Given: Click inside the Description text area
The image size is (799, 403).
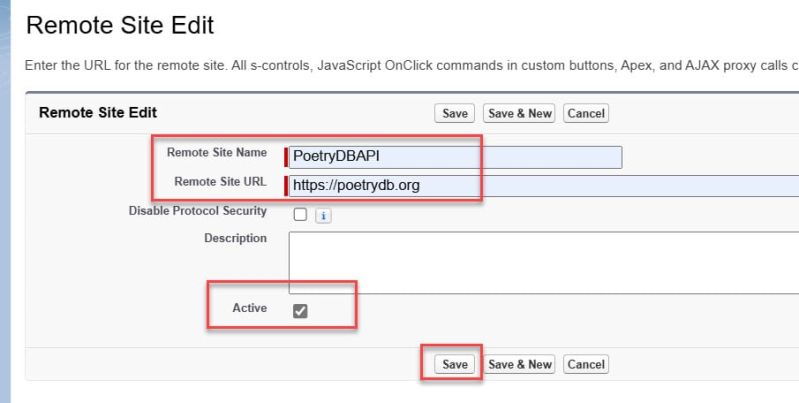Looking at the screenshot, I should tap(544, 262).
